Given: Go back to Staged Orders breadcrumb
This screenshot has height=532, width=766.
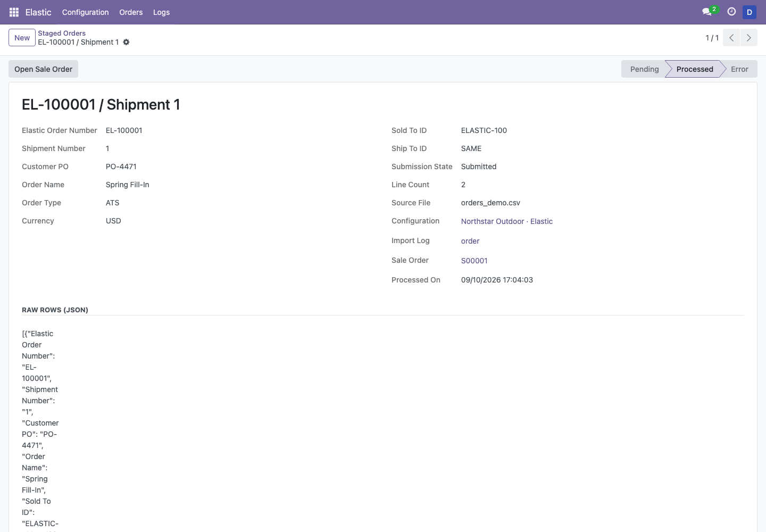Looking at the screenshot, I should tap(62, 33).
